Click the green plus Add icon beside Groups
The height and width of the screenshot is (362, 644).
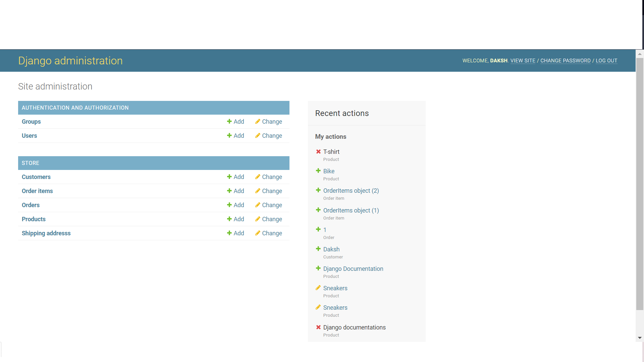pyautogui.click(x=229, y=121)
